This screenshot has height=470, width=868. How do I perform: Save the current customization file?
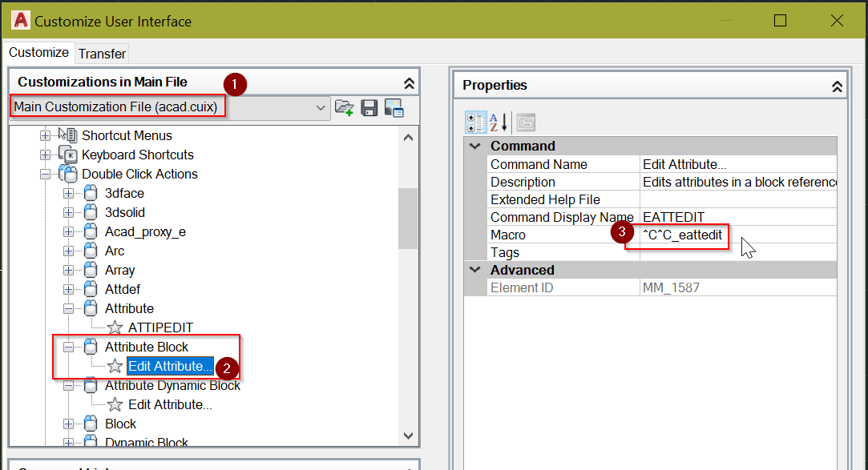click(x=369, y=107)
